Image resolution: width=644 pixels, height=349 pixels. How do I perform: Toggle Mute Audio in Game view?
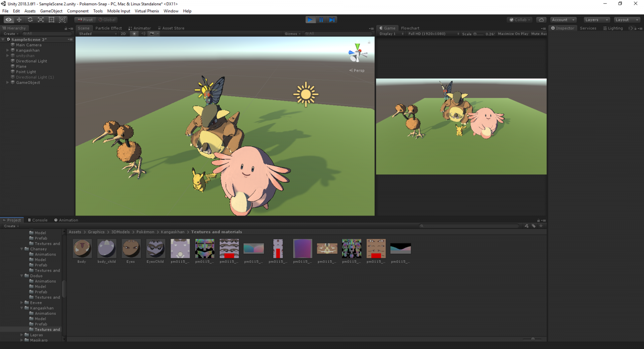(539, 34)
